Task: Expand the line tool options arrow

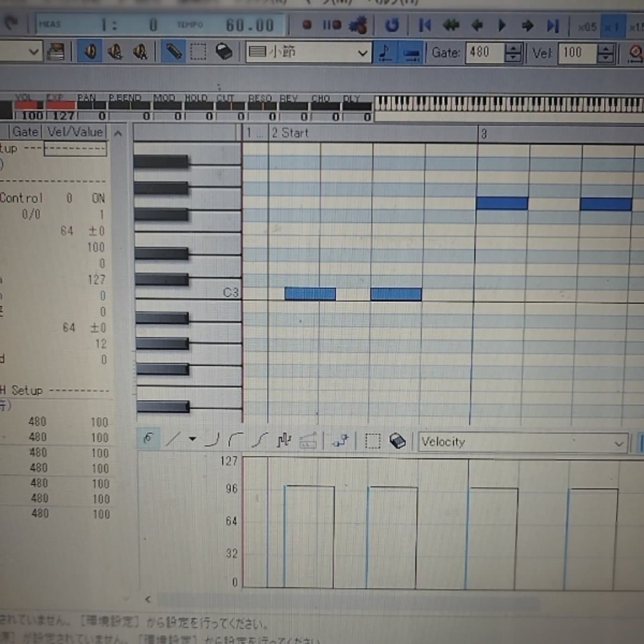Action: click(193, 439)
